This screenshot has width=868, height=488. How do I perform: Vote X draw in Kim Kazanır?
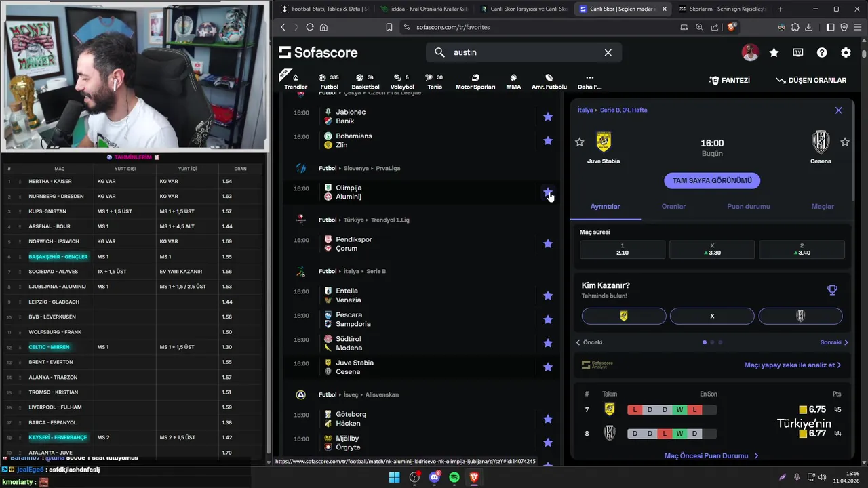coord(712,316)
